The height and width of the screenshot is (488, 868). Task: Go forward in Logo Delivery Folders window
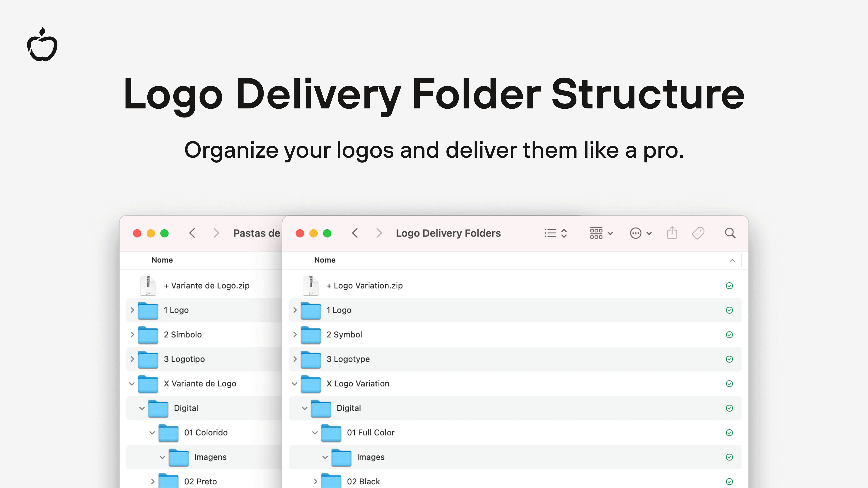[379, 233]
